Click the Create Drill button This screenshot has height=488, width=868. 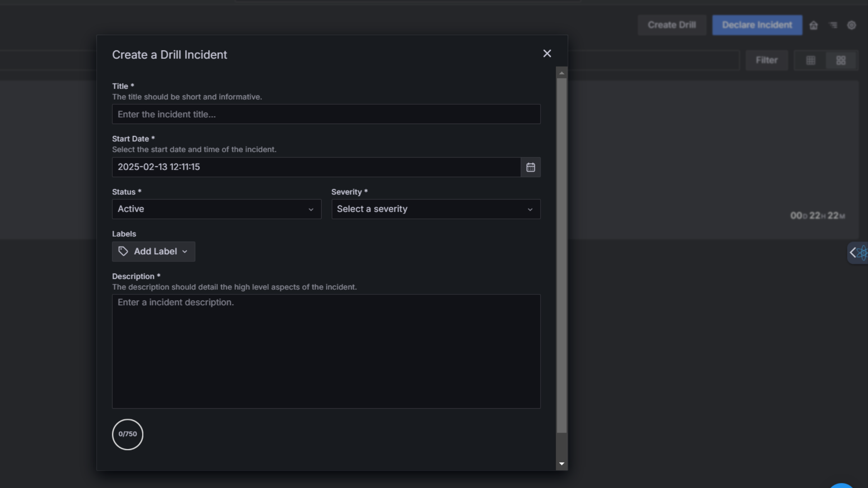[x=672, y=25]
